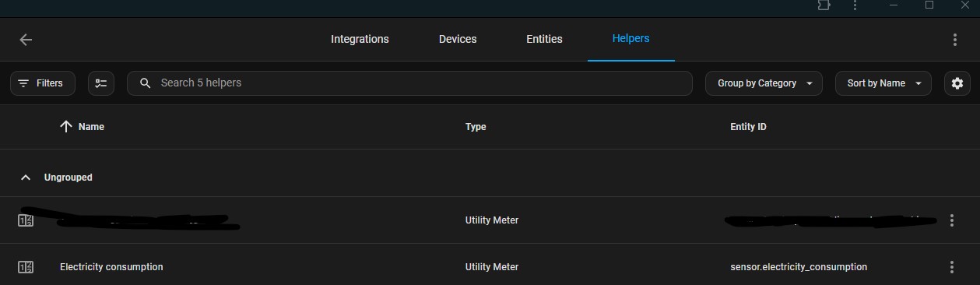Toggle Name column sort direction arrow
Viewport: 980px width, 285px height.
(66, 126)
